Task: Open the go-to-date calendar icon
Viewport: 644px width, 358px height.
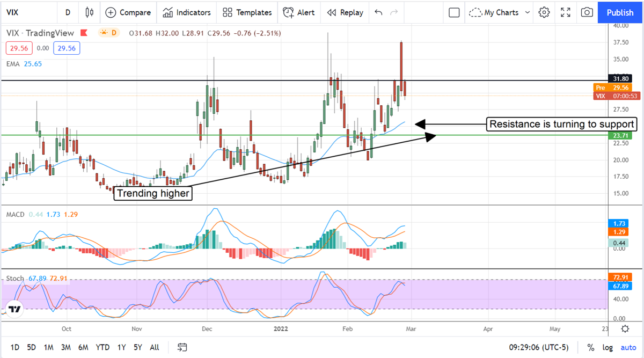Action: coord(182,347)
